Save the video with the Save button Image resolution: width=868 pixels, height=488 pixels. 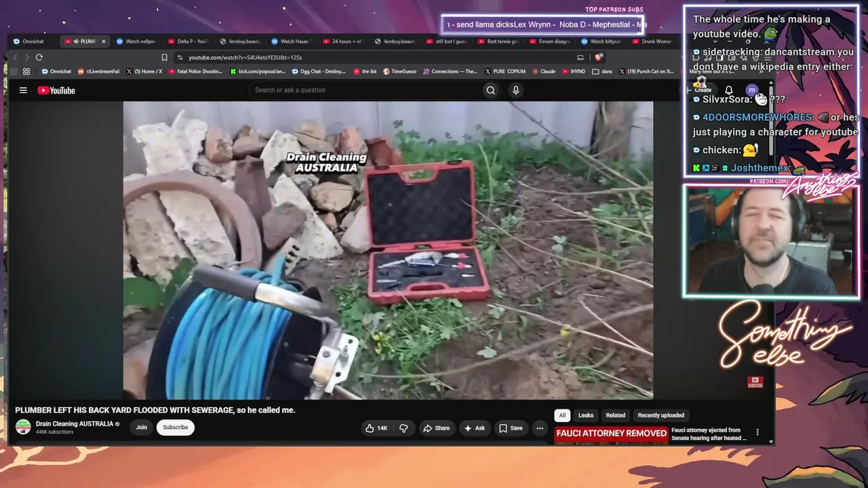[511, 428]
